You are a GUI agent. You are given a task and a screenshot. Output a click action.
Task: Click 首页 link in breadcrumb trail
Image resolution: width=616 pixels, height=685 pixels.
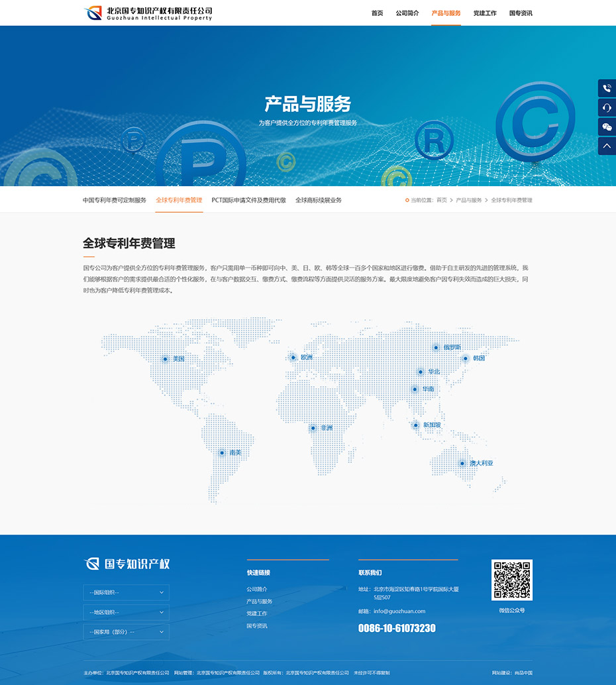point(441,200)
